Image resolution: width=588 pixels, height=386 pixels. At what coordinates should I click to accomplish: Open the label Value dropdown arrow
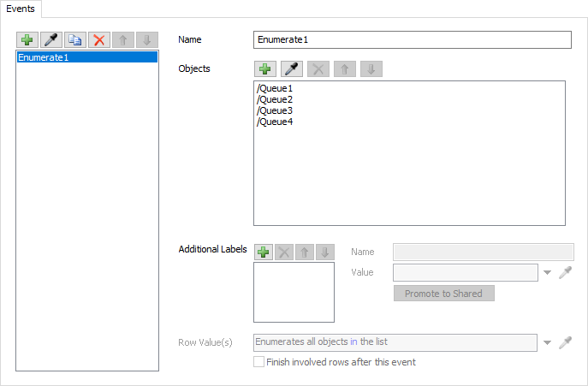(x=548, y=273)
